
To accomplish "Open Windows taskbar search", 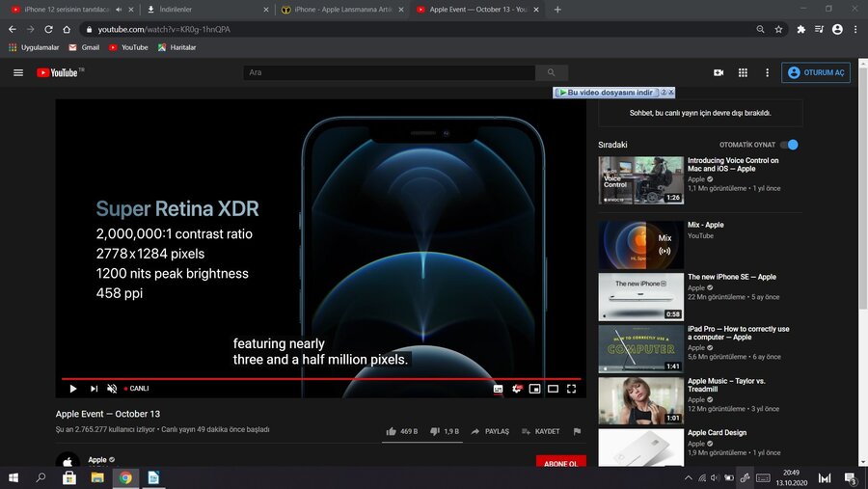I will pyautogui.click(x=41, y=478).
